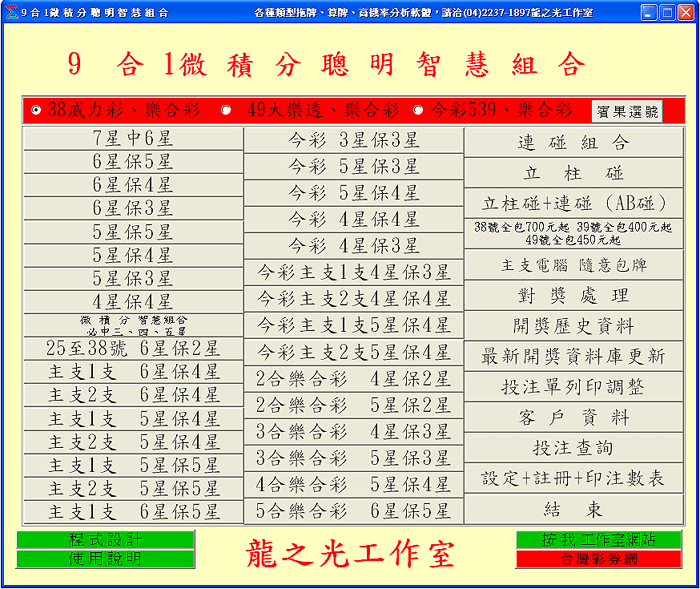This screenshot has height=589, width=700.
Task: Click the 連碰組合 button
Action: [x=574, y=142]
